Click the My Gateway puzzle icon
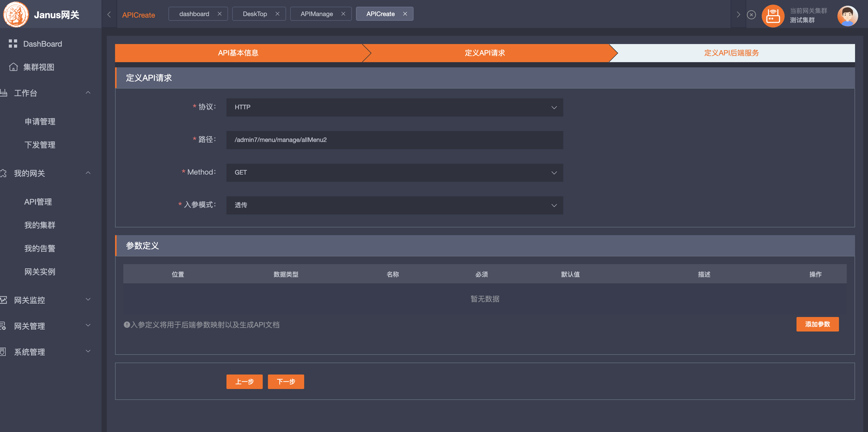The width and height of the screenshot is (868, 432). (3, 173)
